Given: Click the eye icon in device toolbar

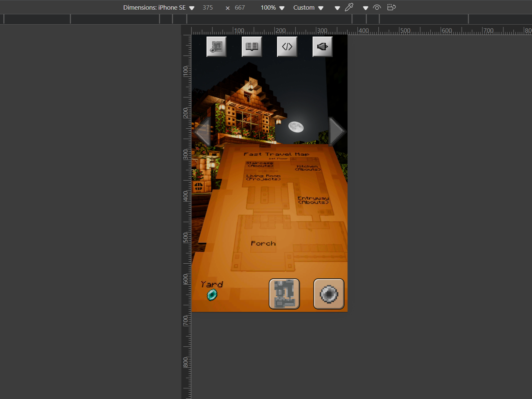Looking at the screenshot, I should tap(377, 7).
